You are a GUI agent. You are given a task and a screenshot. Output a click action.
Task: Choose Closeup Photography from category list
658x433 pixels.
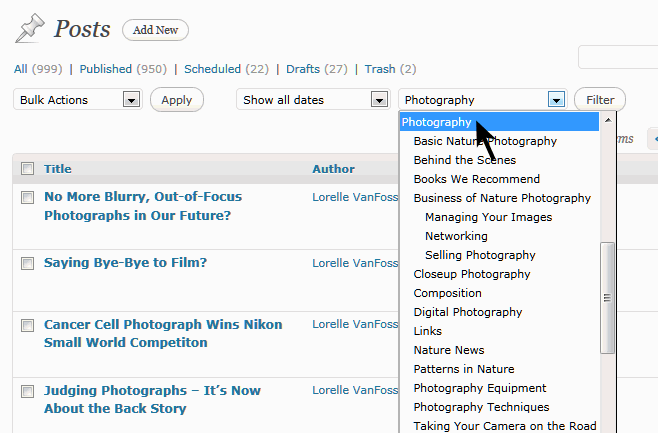(x=472, y=274)
